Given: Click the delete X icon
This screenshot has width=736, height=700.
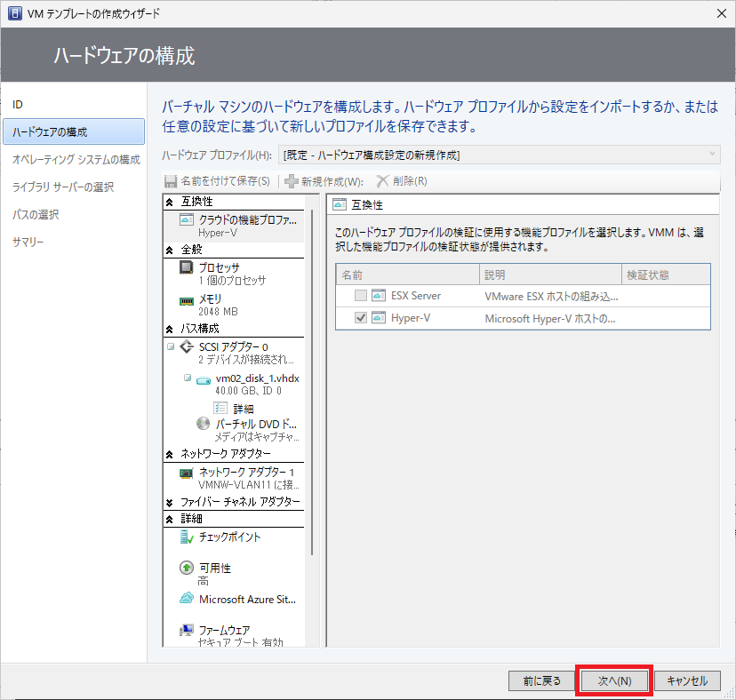Looking at the screenshot, I should tap(382, 181).
